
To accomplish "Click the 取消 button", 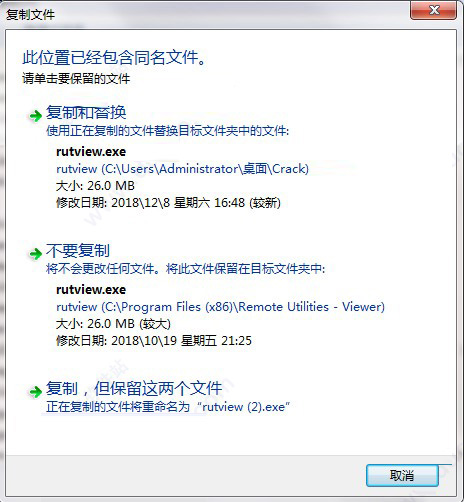I will pyautogui.click(x=402, y=475).
